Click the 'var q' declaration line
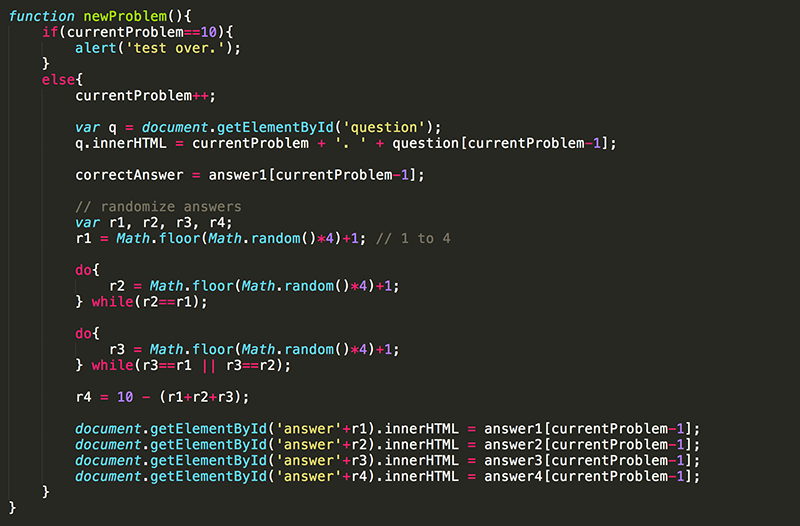This screenshot has height=526, width=800. [x=258, y=127]
